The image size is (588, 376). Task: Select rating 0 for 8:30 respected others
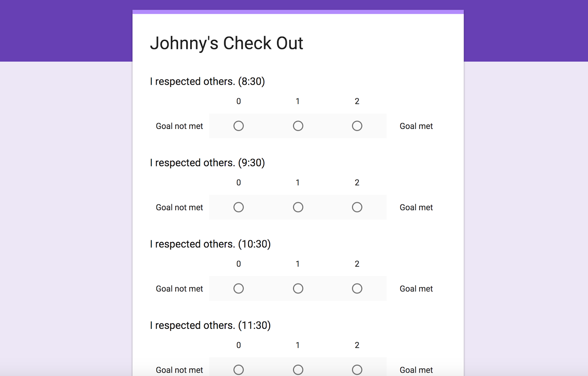click(x=239, y=126)
